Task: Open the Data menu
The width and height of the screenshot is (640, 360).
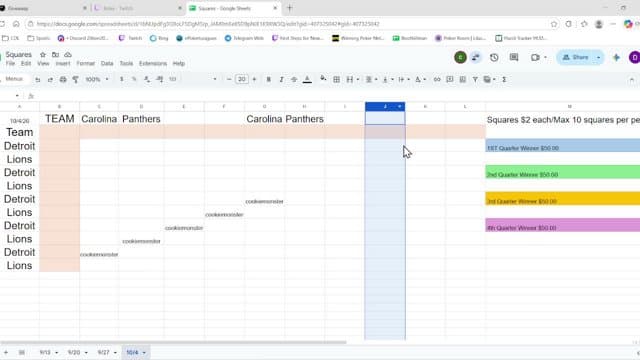Action: 107,63
